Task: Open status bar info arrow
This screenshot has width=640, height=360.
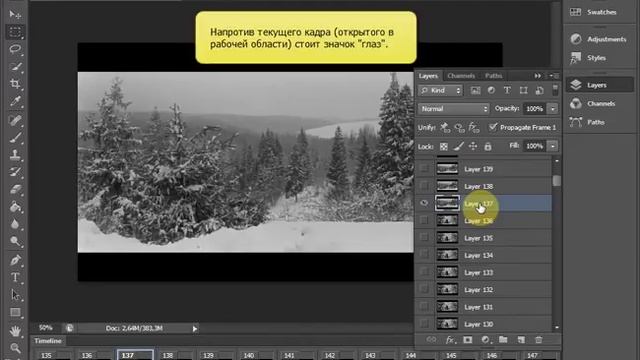Action: click(195, 329)
